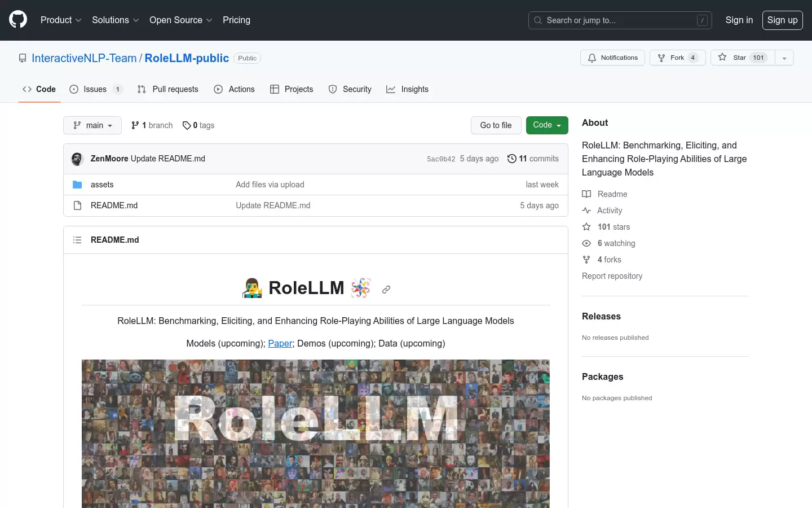Open the Product menu
The width and height of the screenshot is (812, 508).
pyautogui.click(x=61, y=20)
